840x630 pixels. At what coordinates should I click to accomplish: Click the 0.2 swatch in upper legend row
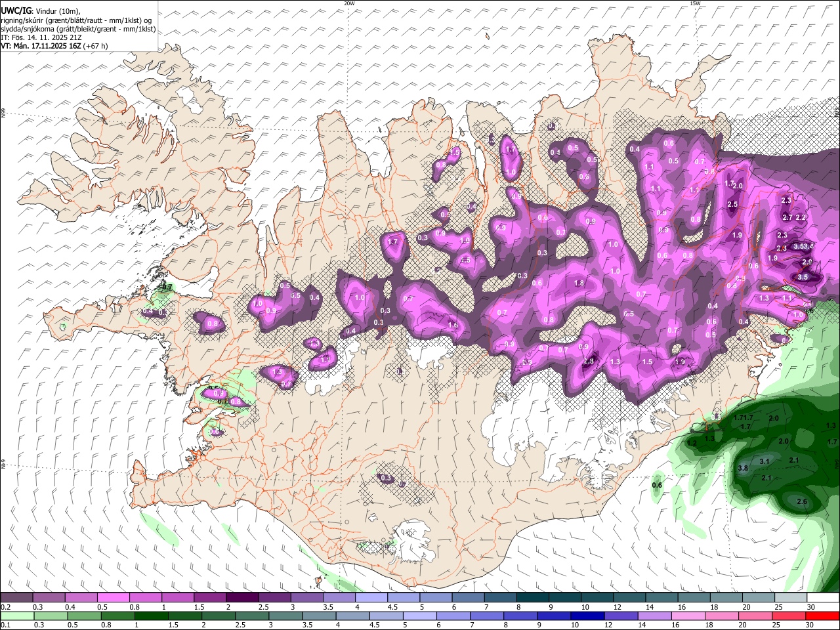pos(16,598)
